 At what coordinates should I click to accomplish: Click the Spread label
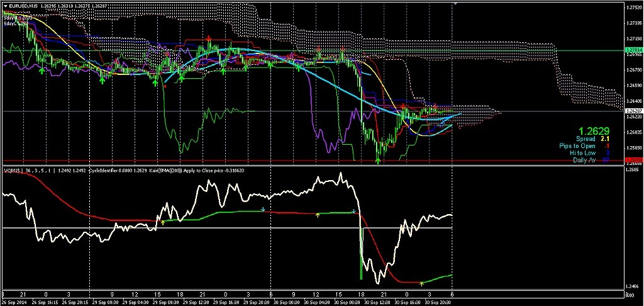click(586, 139)
